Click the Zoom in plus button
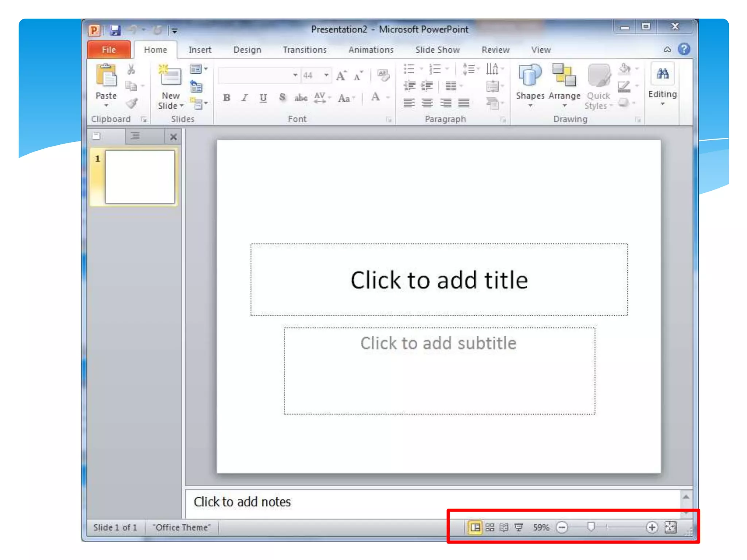The image size is (747, 560). pos(651,527)
